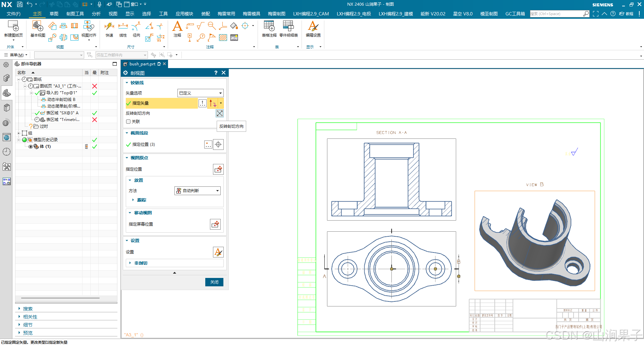The image size is (644, 346).
Task: Open the View Alignment (视图对齐) tool
Action: tap(89, 26)
